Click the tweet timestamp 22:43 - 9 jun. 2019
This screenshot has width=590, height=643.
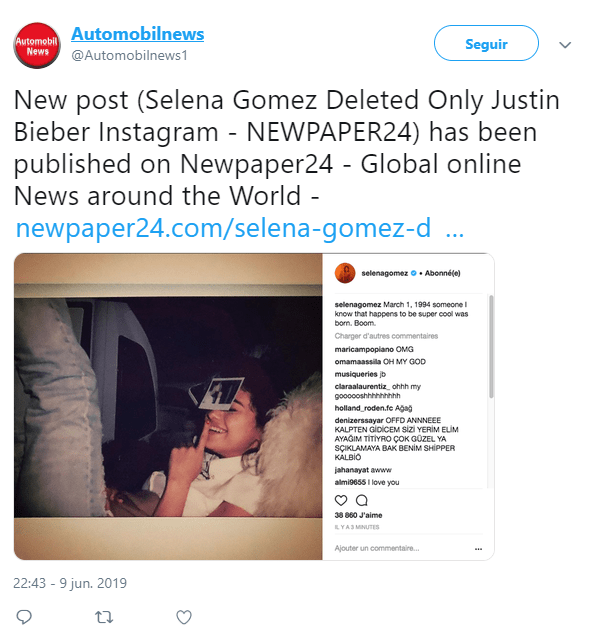click(x=70, y=583)
